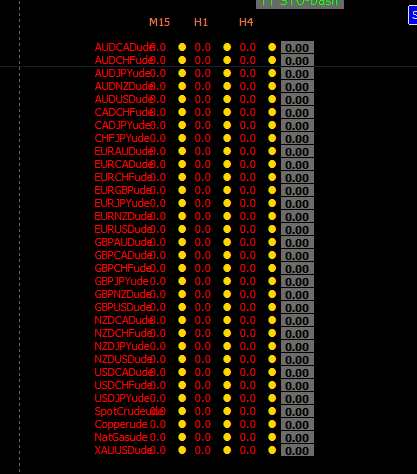
Task: Select GBPAUD M15 yellow circle
Action: click(182, 242)
